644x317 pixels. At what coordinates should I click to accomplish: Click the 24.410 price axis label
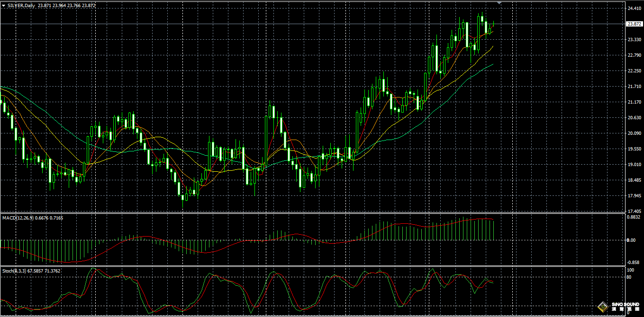pos(634,9)
